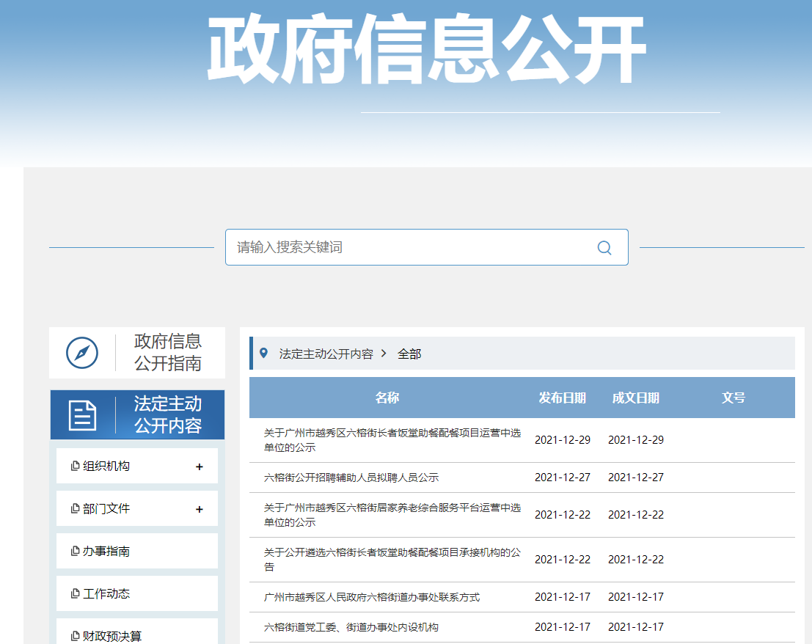Click the copy icon next to 组织机构
This screenshot has height=644, width=812.
(75, 466)
